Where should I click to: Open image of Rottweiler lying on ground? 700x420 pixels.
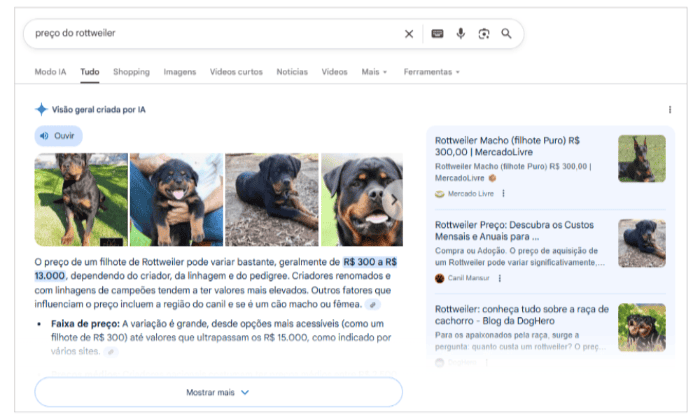(x=272, y=200)
